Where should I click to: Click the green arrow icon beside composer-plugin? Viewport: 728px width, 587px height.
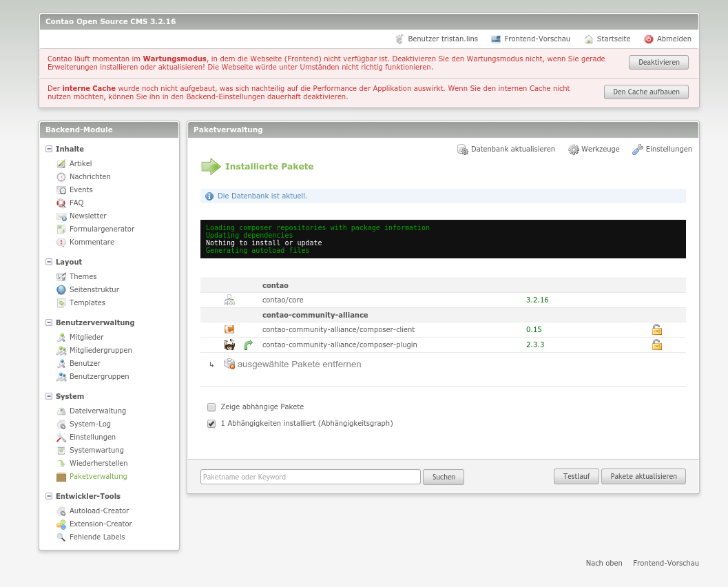point(249,344)
